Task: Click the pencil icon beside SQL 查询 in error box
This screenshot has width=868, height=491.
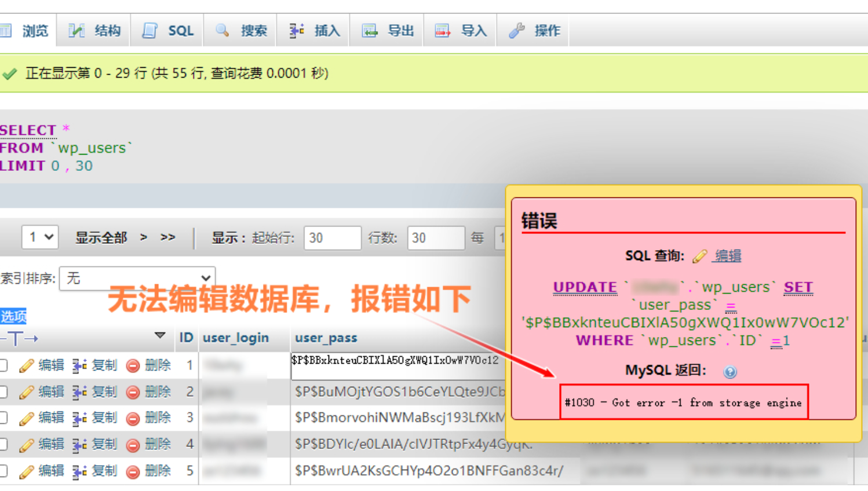Action: [x=700, y=256]
